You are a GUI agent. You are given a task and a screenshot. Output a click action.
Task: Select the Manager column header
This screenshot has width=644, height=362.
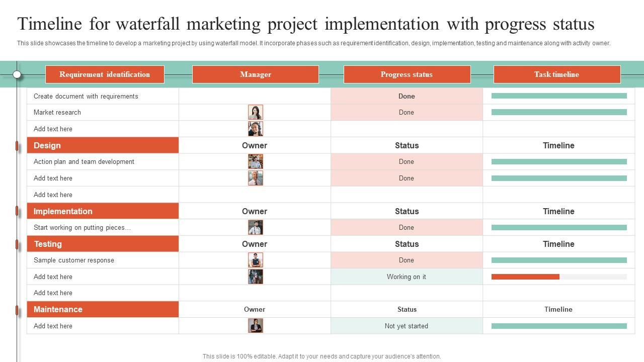coord(255,74)
